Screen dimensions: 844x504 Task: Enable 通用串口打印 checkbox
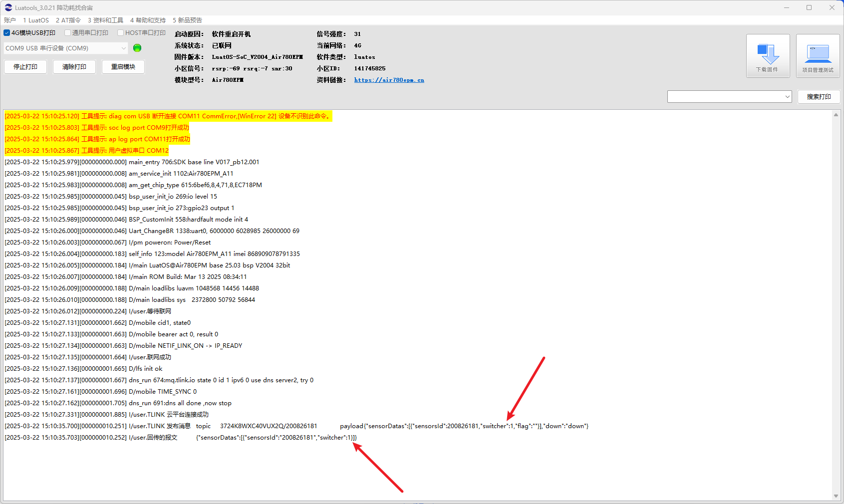click(x=67, y=33)
